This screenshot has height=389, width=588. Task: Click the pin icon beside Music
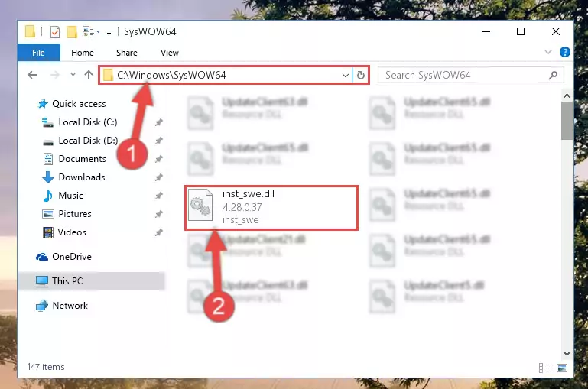pyautogui.click(x=159, y=196)
